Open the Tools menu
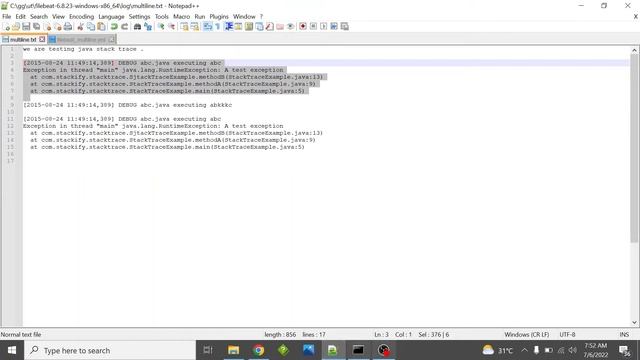 click(x=162, y=17)
